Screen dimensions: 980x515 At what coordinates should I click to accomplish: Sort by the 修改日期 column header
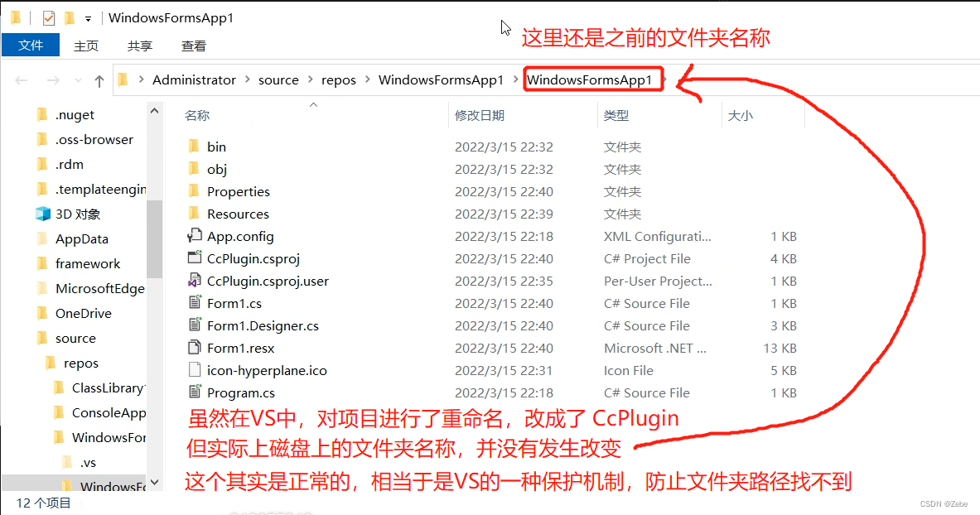click(x=480, y=116)
